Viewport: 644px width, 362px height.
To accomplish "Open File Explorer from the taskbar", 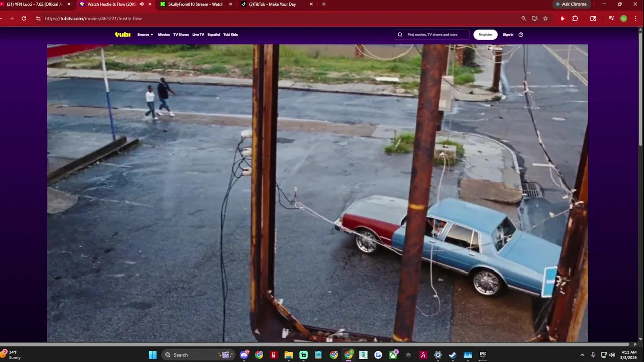I will [288, 355].
